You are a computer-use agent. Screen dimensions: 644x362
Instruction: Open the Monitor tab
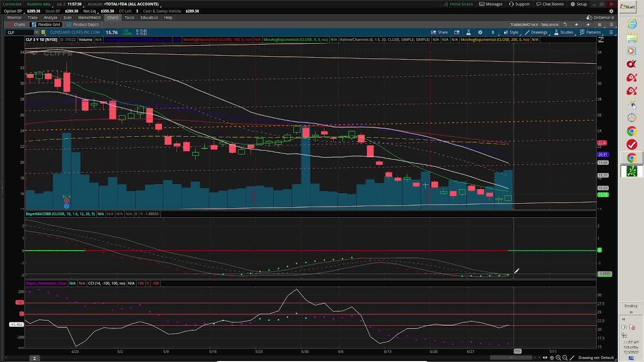pos(14,18)
